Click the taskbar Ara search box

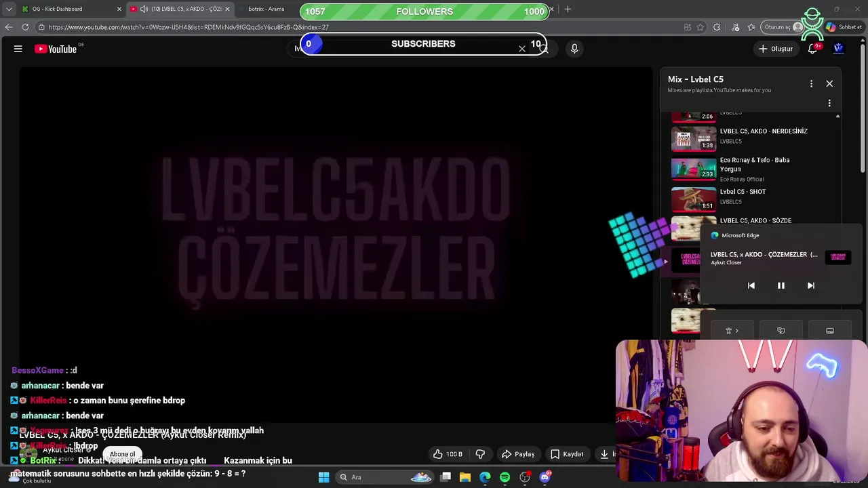[x=383, y=477]
